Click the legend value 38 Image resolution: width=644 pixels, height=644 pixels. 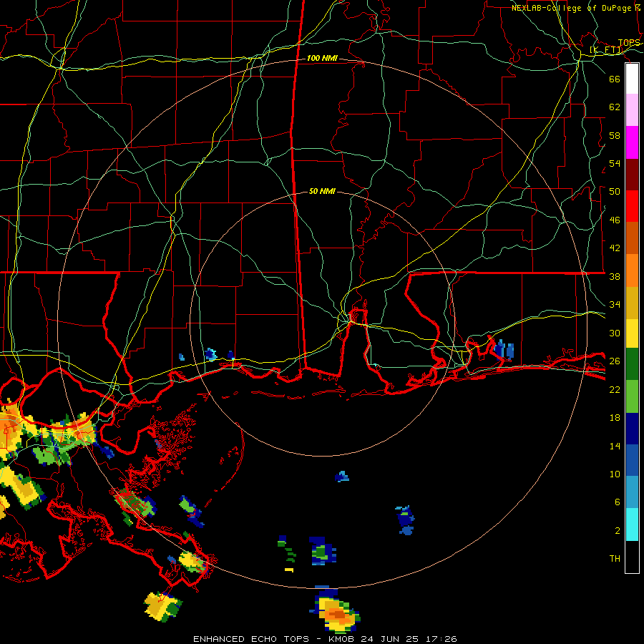615,276
